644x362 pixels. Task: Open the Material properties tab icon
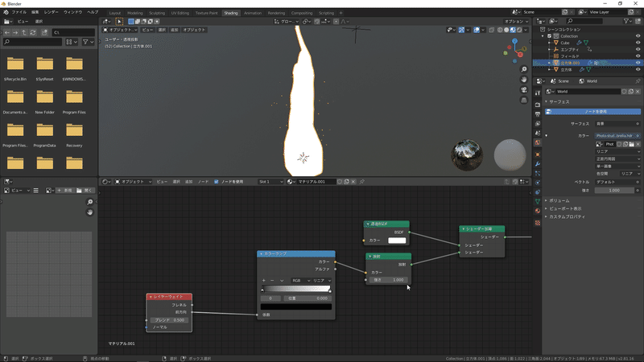[538, 211]
